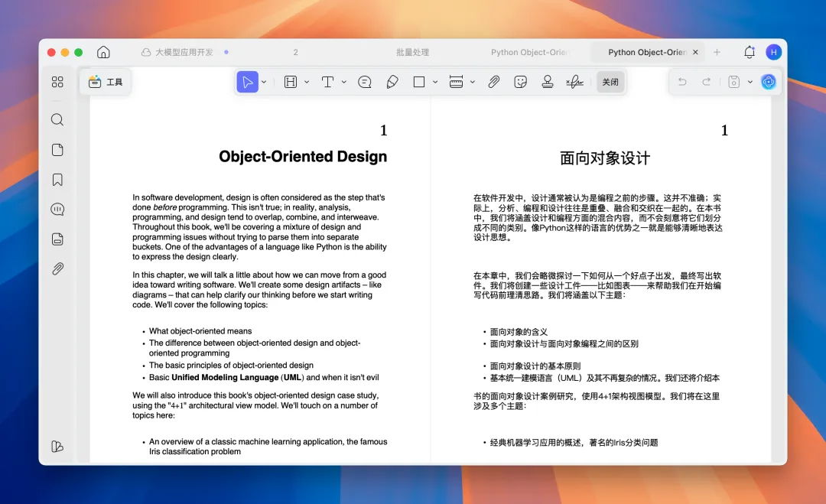
Task: Select the pencil drawing tool
Action: click(392, 82)
